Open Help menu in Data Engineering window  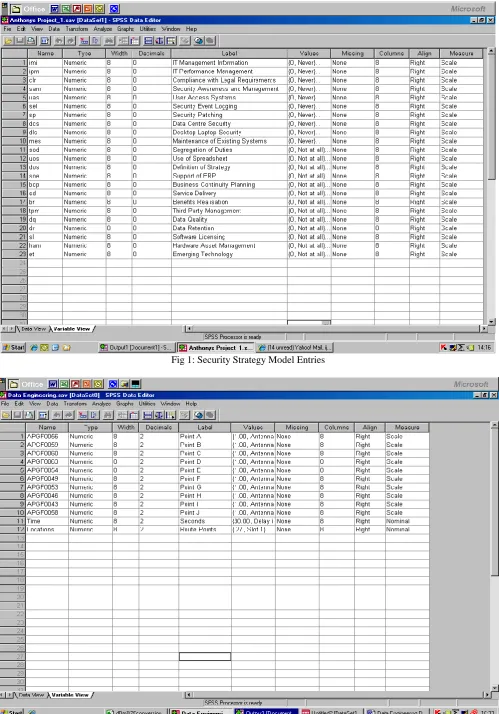pyautogui.click(x=191, y=403)
